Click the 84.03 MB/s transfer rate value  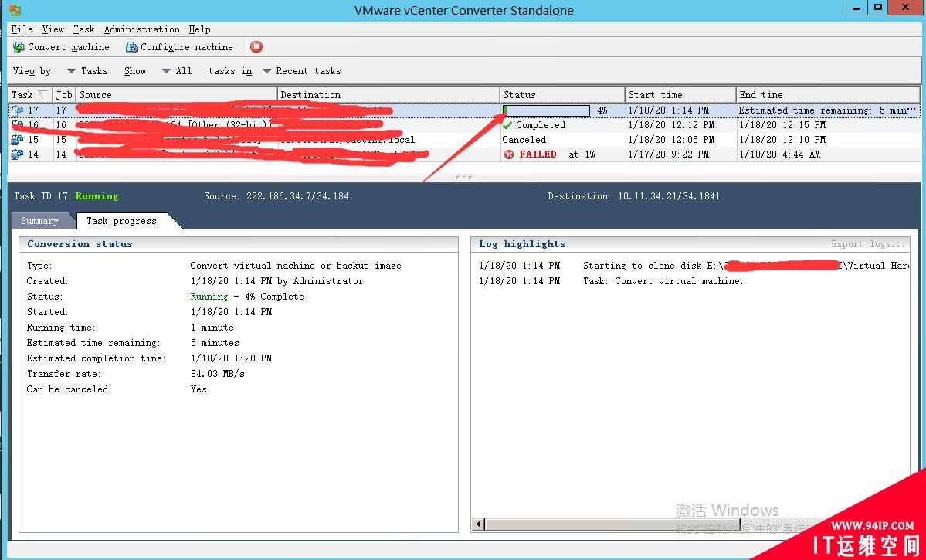(x=217, y=374)
